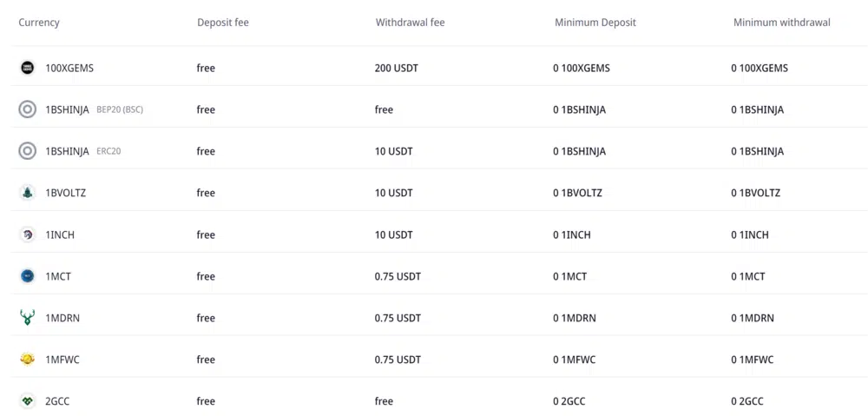This screenshot has width=868, height=416.
Task: Click the Minimum withdrawal column header
Action: (x=781, y=23)
